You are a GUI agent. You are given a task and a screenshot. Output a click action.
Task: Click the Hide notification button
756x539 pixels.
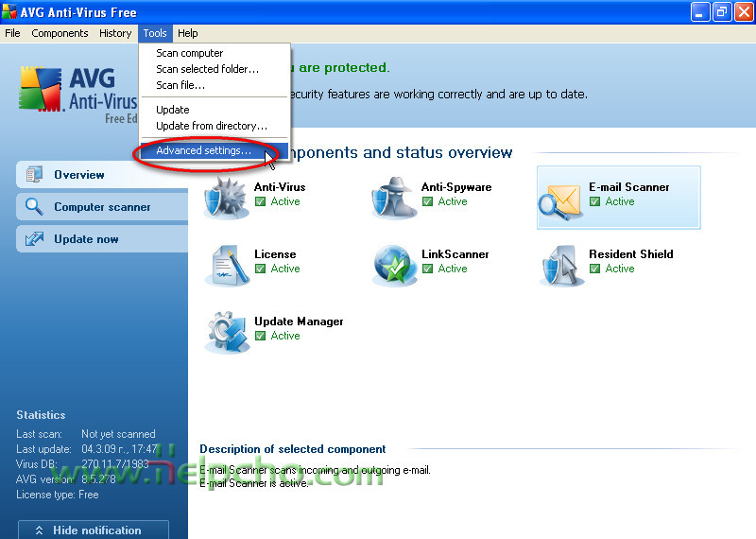94,530
